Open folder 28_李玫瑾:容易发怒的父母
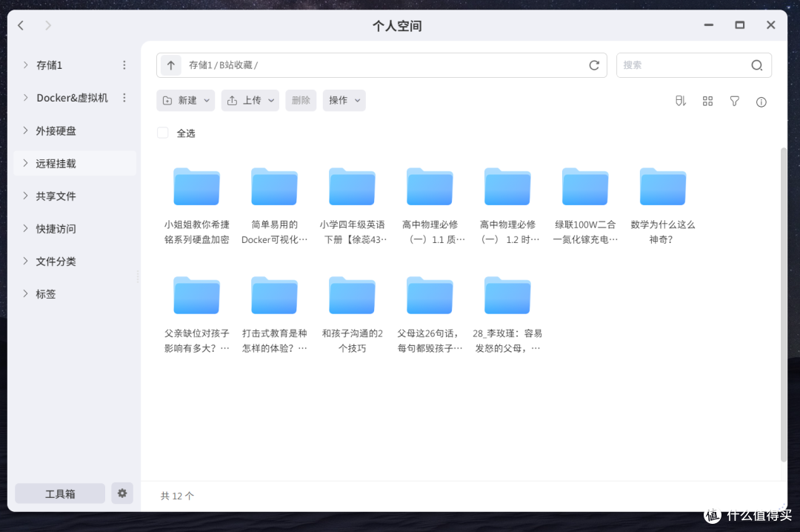Viewport: 800px width, 532px height. [507, 315]
